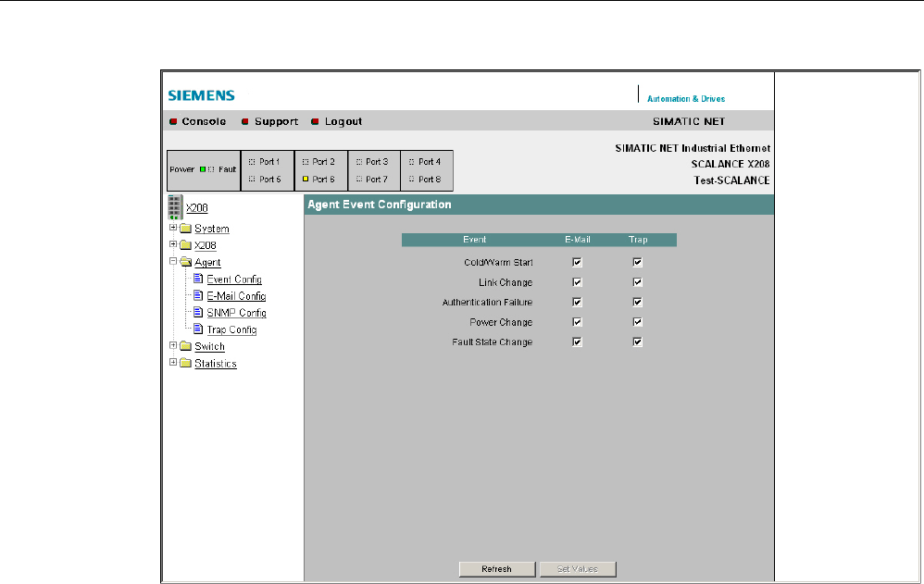Click the Port 4 LED indicator

[x=411, y=161]
